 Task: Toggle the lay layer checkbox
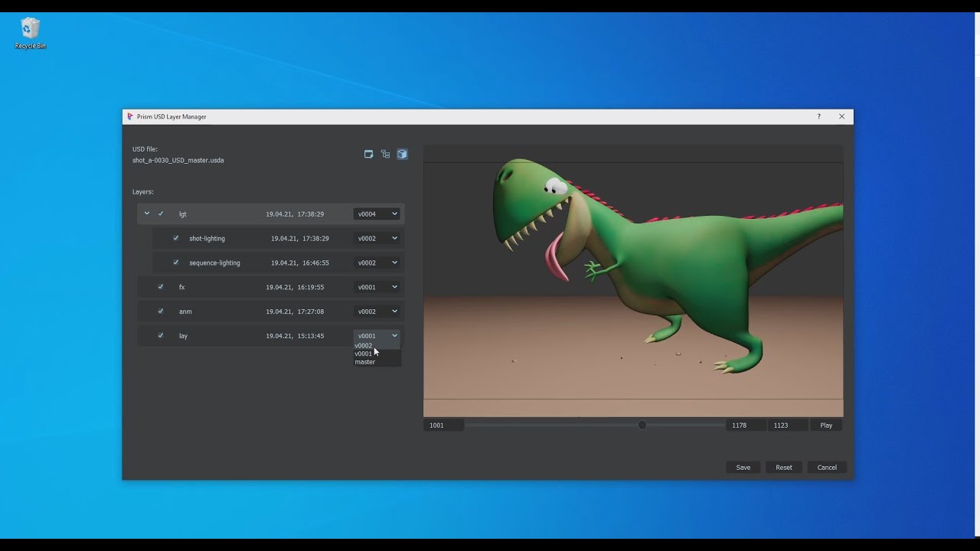(161, 335)
